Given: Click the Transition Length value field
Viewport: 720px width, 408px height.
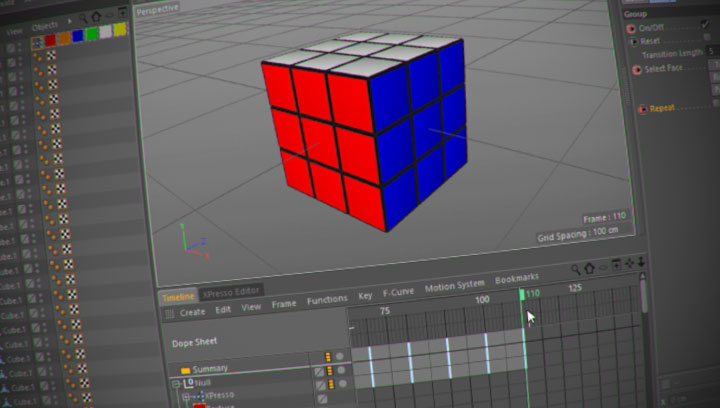Looking at the screenshot, I should [x=712, y=51].
